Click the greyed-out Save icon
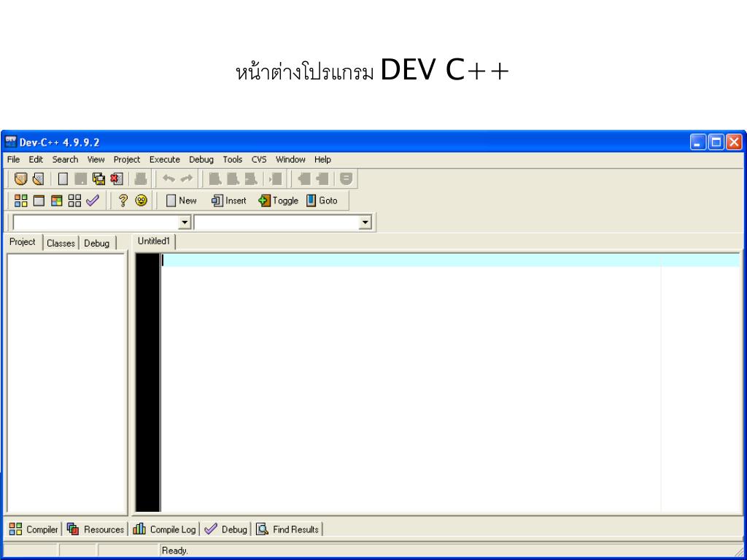 pos(81,179)
